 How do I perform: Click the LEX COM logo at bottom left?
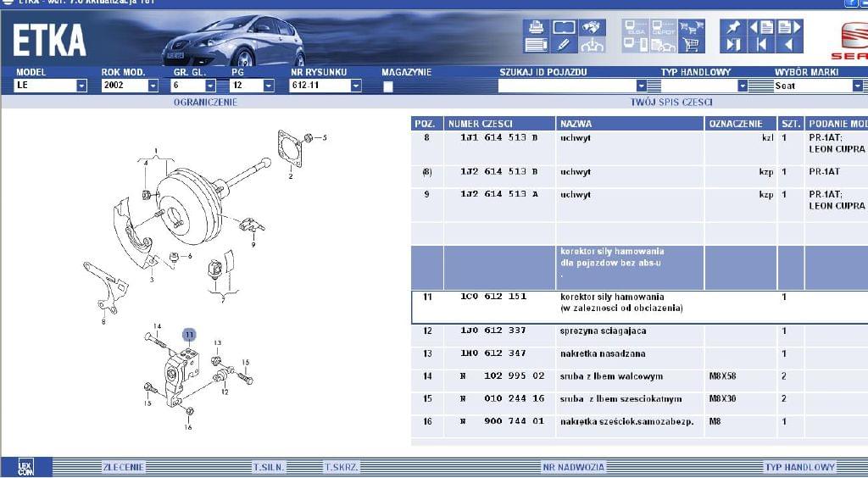click(x=26, y=467)
